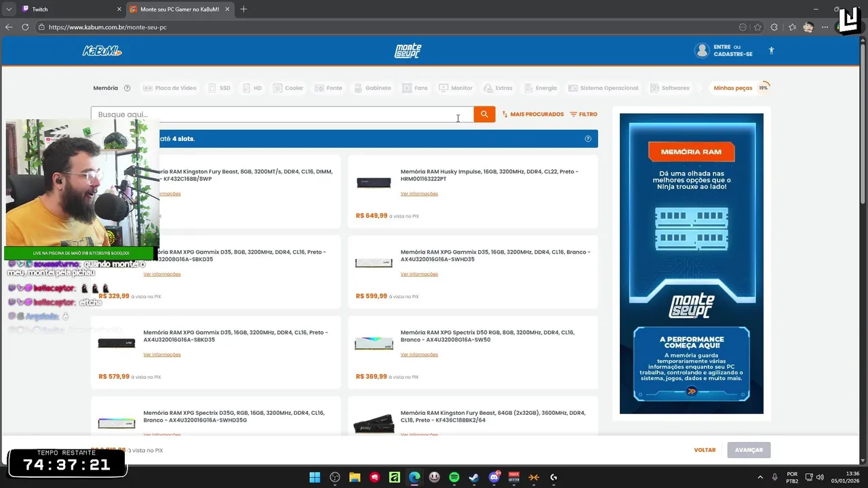Go to Fonte step
Image resolution: width=868 pixels, height=488 pixels.
tap(328, 88)
